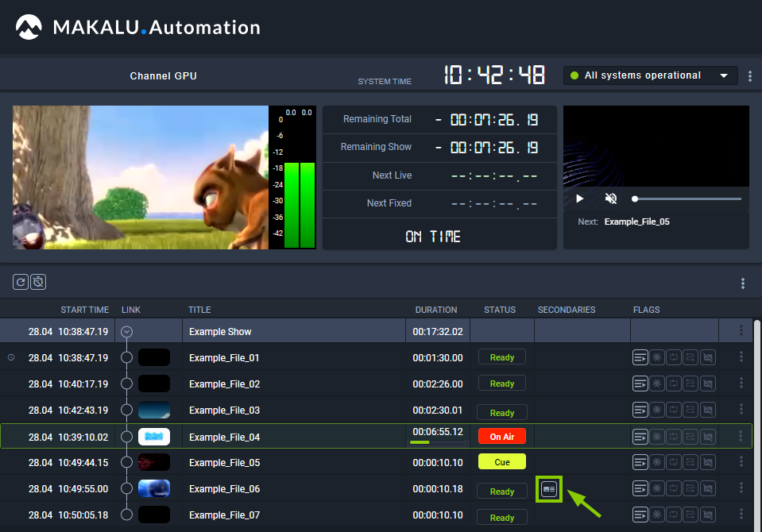Open the three-dot menu for Example_File_04
762x532 pixels.
point(741,436)
